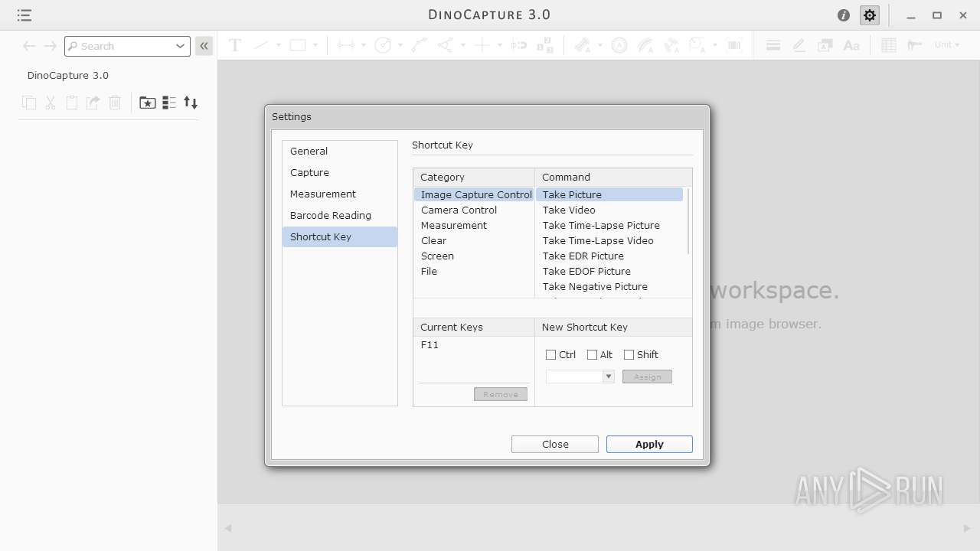980x551 pixels.
Task: Enable the Ctrl modifier checkbox
Action: (550, 354)
